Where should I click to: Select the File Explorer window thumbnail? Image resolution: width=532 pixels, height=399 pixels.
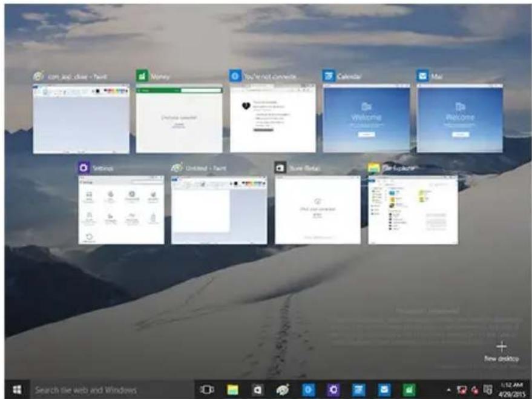(413, 210)
